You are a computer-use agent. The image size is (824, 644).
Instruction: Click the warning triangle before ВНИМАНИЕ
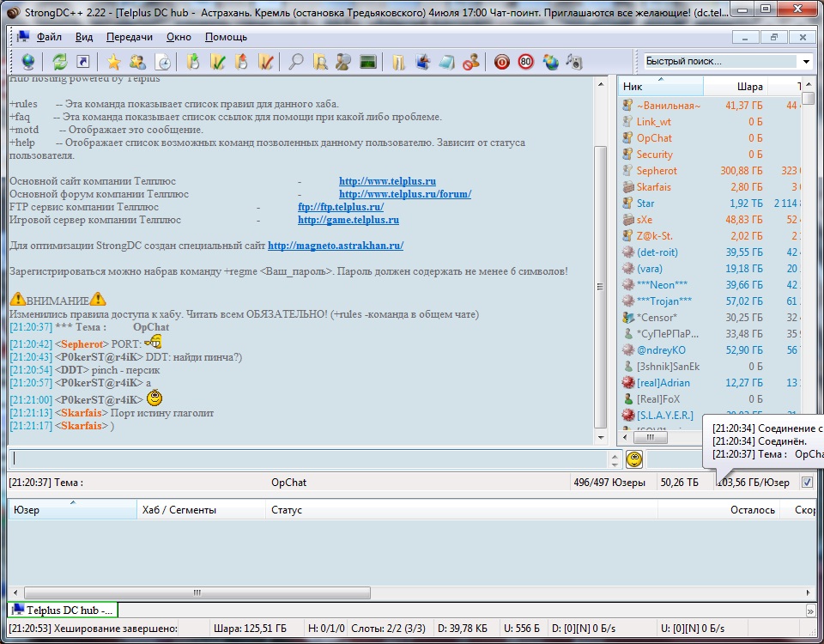(17, 299)
